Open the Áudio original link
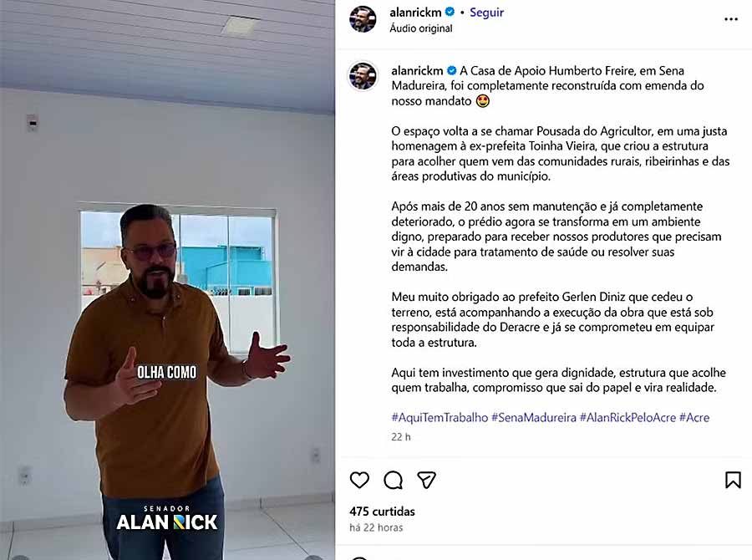The width and height of the screenshot is (752, 560). pos(420,28)
